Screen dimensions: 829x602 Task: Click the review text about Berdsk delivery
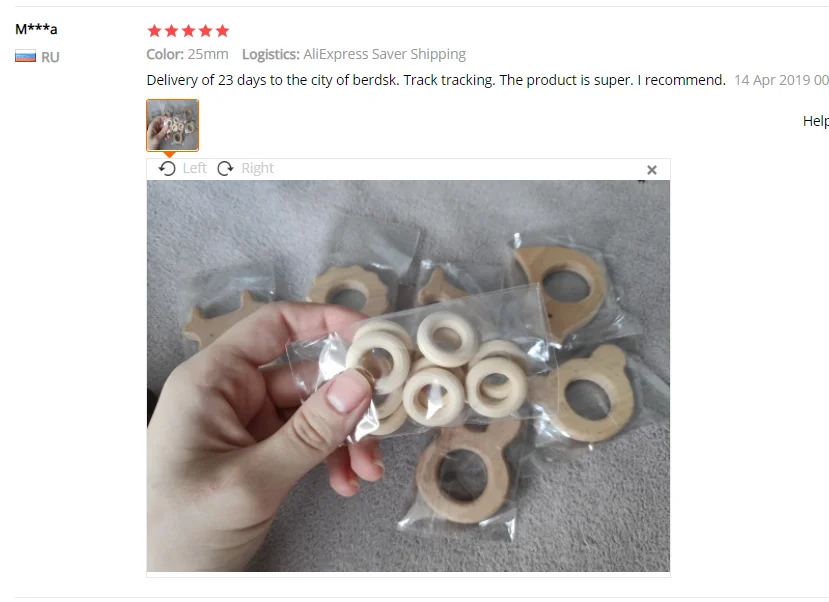click(436, 80)
